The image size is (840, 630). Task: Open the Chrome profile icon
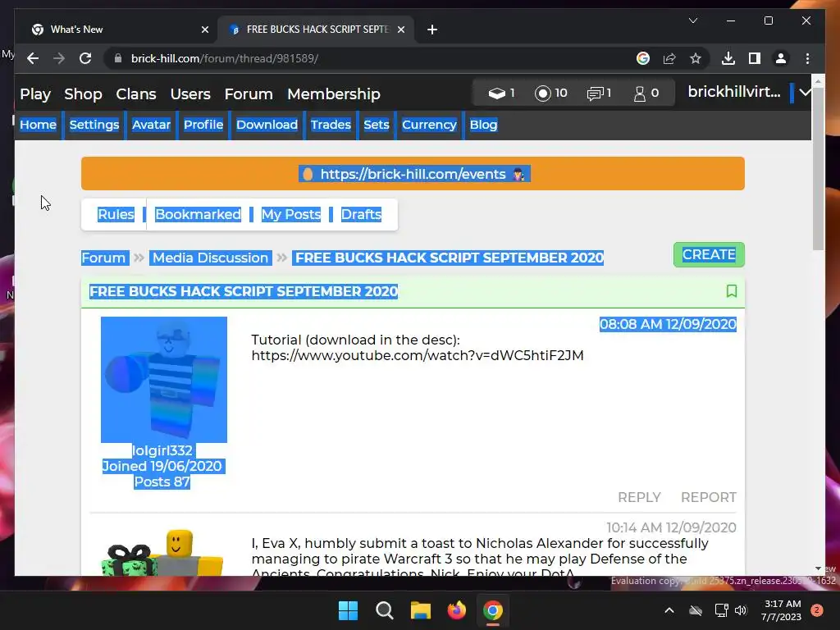pyautogui.click(x=781, y=58)
